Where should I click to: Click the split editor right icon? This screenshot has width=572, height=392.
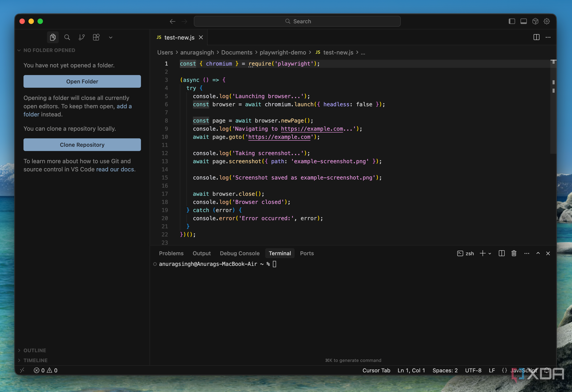click(x=536, y=38)
